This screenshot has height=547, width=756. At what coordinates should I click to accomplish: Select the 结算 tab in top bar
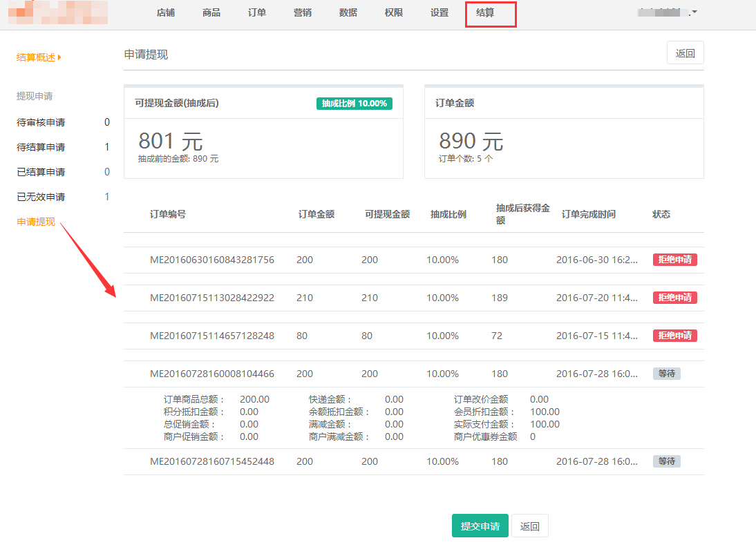click(x=485, y=13)
